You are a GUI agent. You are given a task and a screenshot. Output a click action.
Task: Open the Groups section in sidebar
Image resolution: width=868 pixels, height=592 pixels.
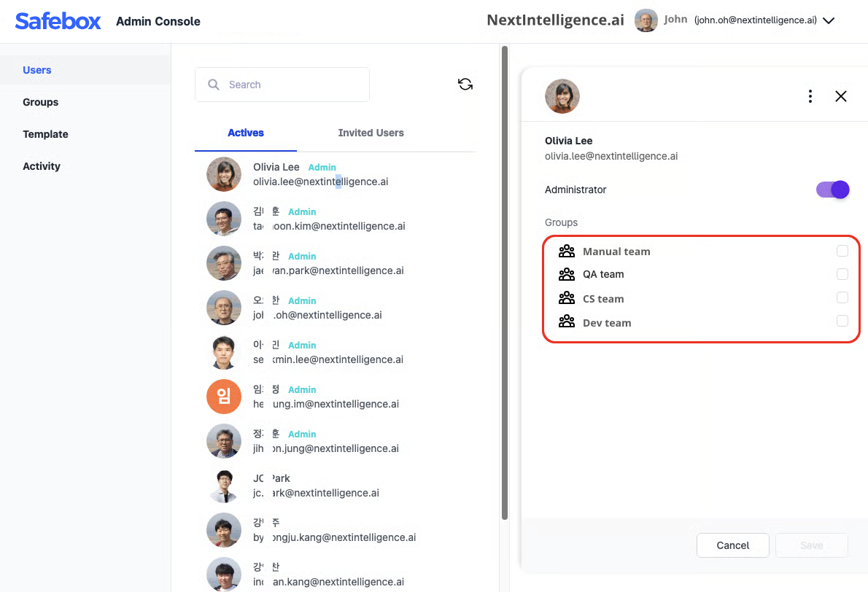41,102
